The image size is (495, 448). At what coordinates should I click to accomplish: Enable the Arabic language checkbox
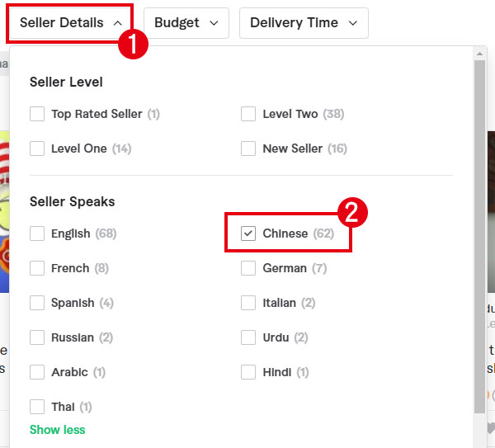(x=37, y=372)
